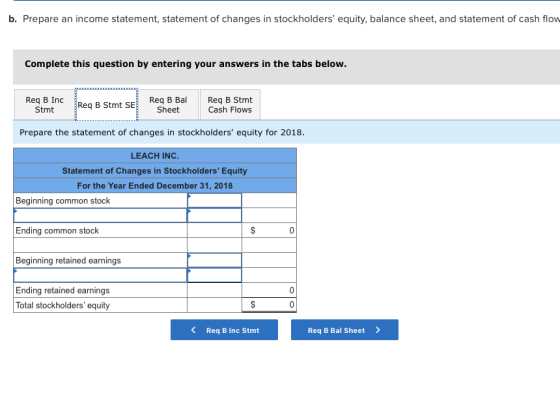Click the 'Total stockholders' equity' label

point(62,305)
